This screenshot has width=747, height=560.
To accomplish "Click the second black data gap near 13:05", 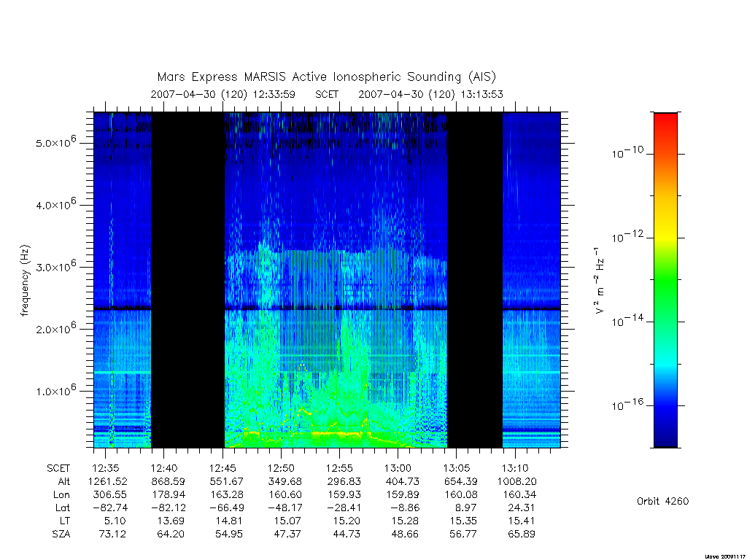I will [475, 280].
